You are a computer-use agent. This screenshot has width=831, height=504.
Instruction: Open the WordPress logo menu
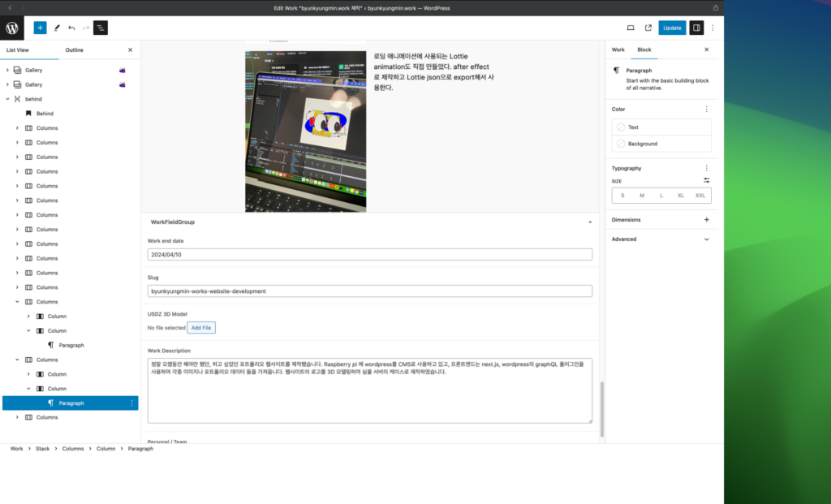(12, 28)
